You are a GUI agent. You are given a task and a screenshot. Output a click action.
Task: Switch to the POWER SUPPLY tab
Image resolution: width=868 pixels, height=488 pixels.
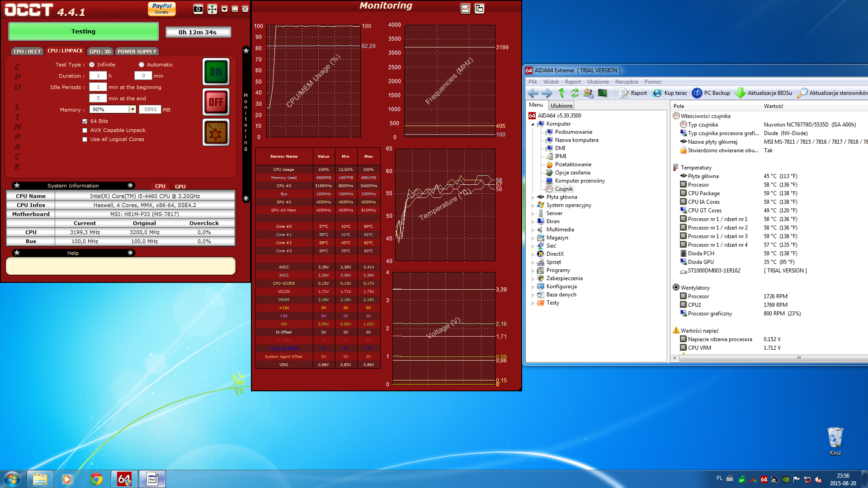[x=137, y=52]
